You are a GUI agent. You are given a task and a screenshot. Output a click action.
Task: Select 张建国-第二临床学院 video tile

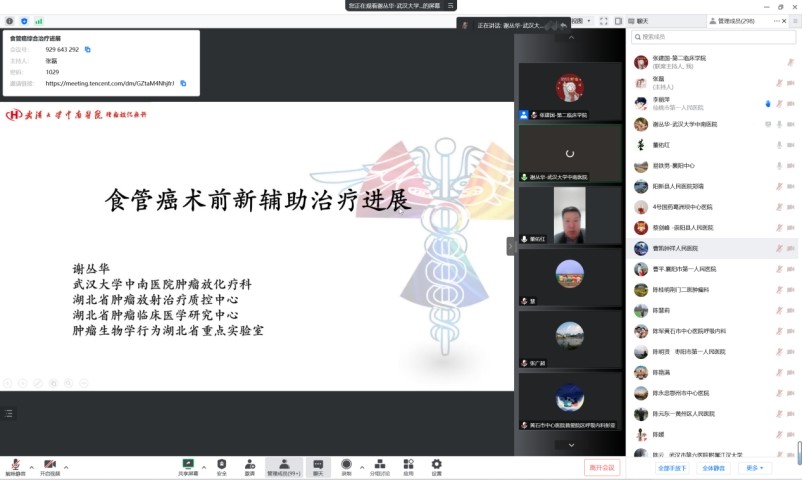coord(570,91)
